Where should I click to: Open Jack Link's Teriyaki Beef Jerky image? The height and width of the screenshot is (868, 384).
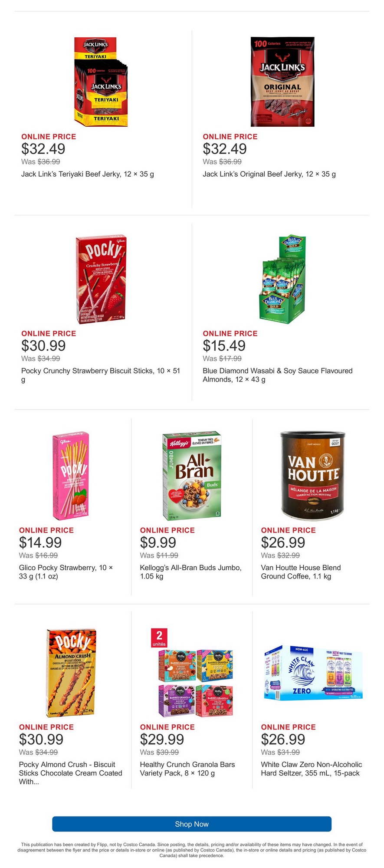pyautogui.click(x=101, y=82)
